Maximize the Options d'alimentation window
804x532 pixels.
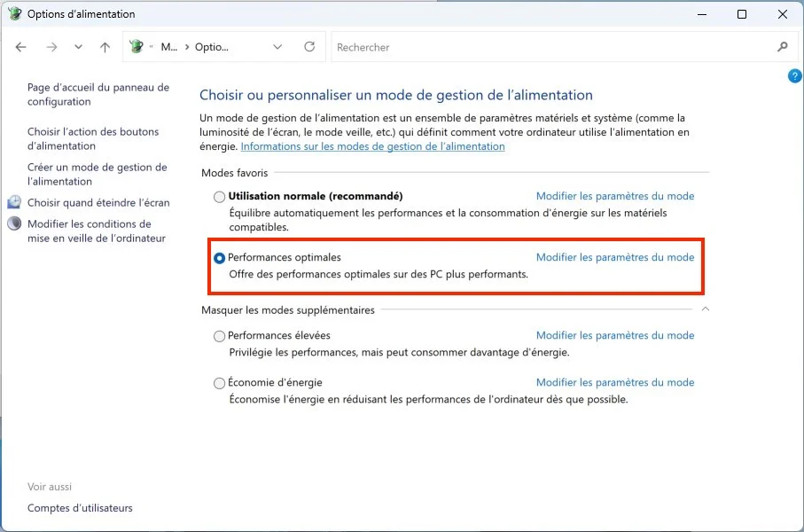coord(741,14)
